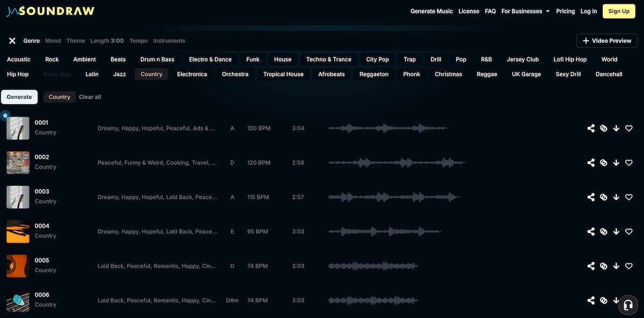Screen dimensions: 644x318
Task: Play track 0006 via its thumbnail
Action: coord(18,300)
